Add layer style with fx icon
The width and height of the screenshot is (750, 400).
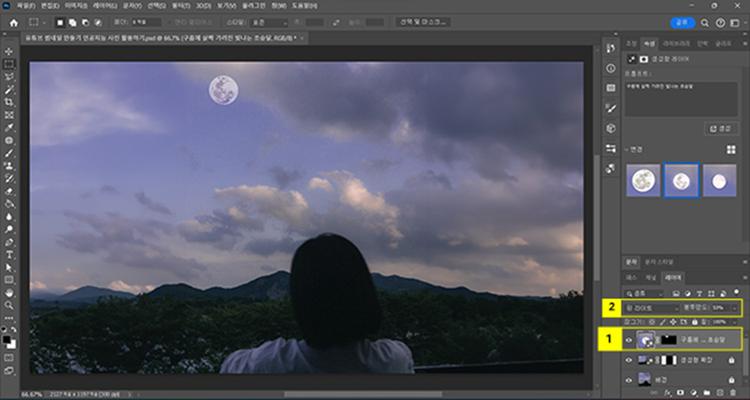[668, 392]
